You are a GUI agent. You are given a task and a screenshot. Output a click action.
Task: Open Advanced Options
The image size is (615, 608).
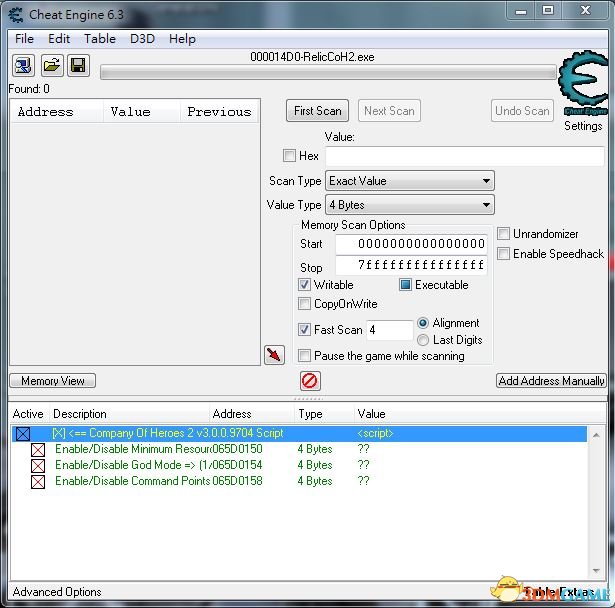[x=57, y=592]
